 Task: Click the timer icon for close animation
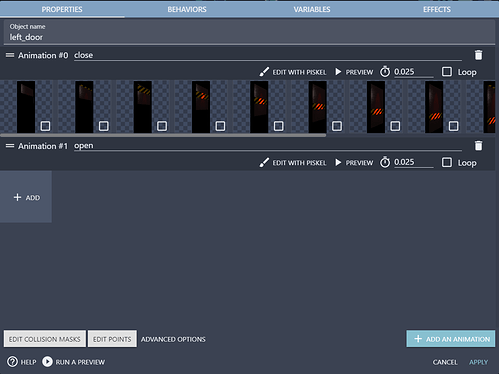pyautogui.click(x=385, y=72)
